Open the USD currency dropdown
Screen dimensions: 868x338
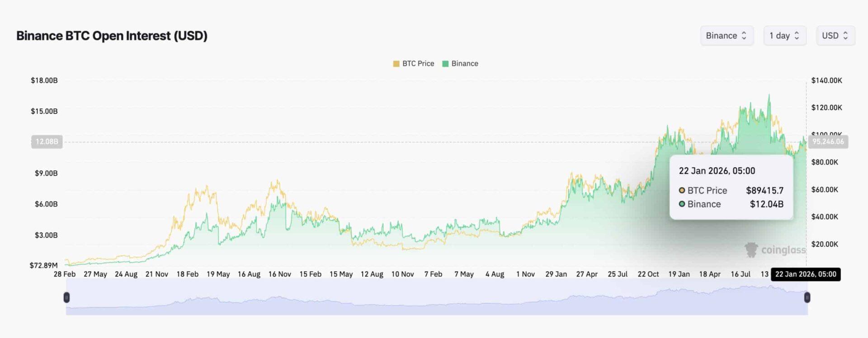(835, 36)
